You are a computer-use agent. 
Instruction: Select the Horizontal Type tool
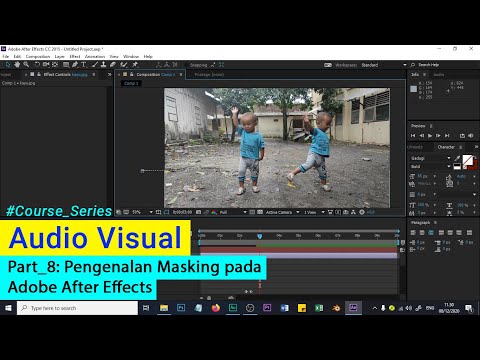84,65
